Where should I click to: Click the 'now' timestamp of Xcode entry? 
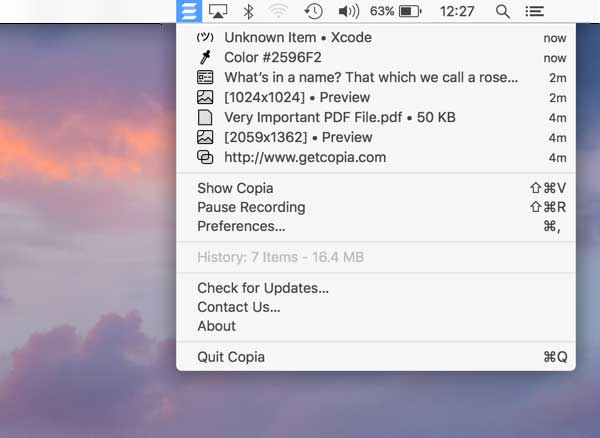(x=555, y=38)
